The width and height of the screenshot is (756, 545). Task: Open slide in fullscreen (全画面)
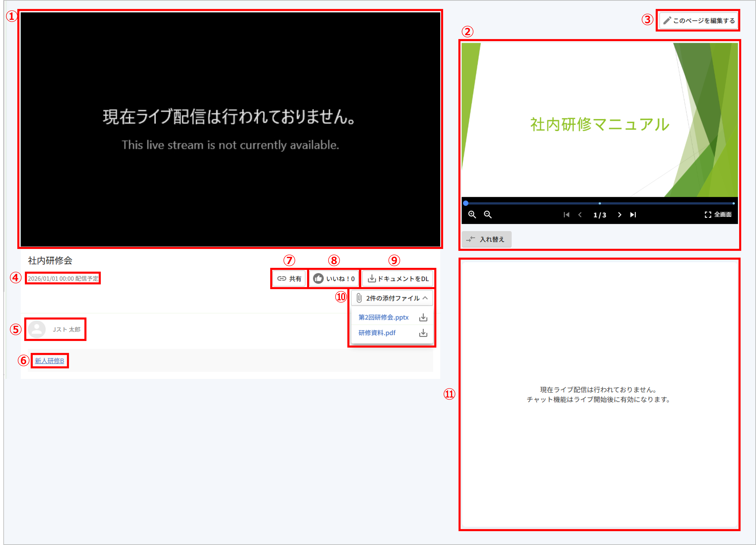718,214
